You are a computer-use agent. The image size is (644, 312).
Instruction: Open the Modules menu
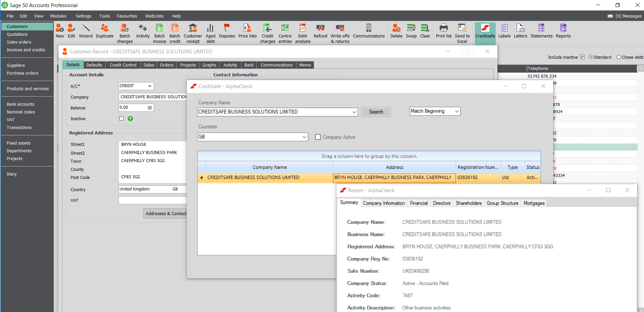pos(58,16)
